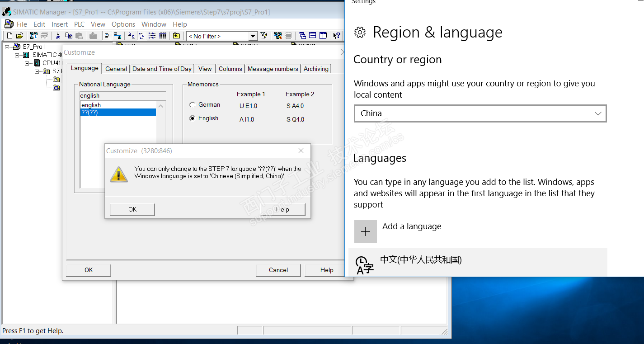Click the filter funnel icon
This screenshot has height=344, width=644.
264,36
